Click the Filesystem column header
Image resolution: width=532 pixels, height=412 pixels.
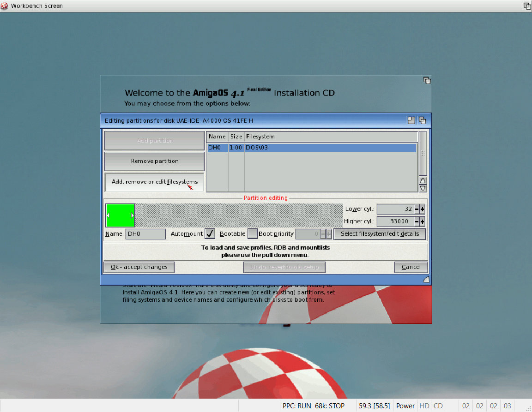(x=331, y=137)
